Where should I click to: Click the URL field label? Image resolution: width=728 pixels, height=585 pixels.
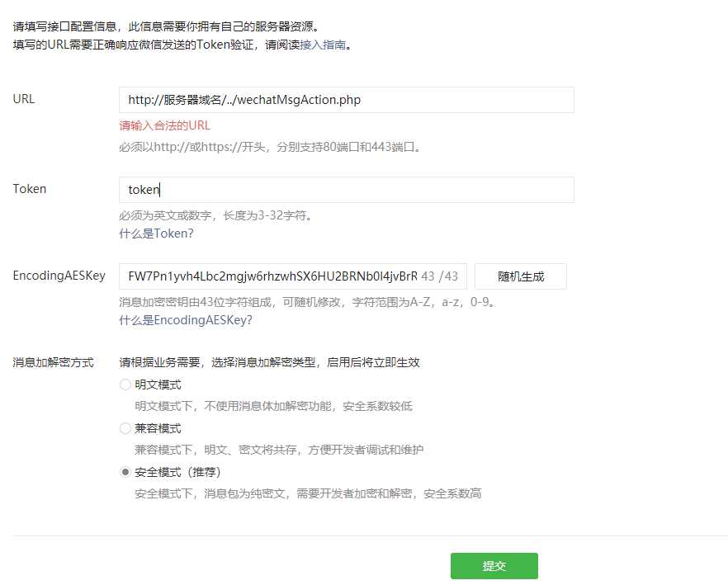pyautogui.click(x=24, y=99)
